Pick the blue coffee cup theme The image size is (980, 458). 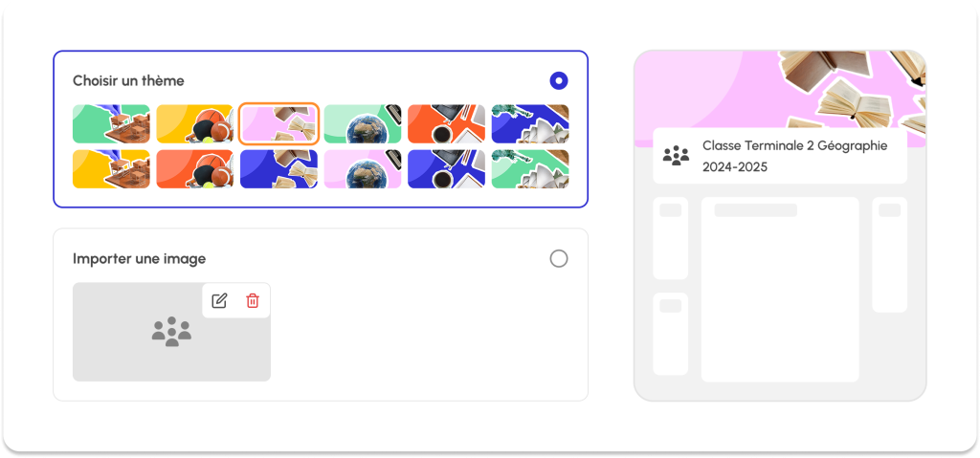pyautogui.click(x=446, y=168)
